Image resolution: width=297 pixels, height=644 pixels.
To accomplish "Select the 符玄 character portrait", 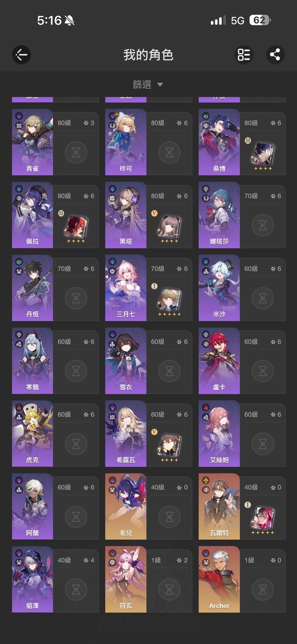I will pyautogui.click(x=126, y=579).
